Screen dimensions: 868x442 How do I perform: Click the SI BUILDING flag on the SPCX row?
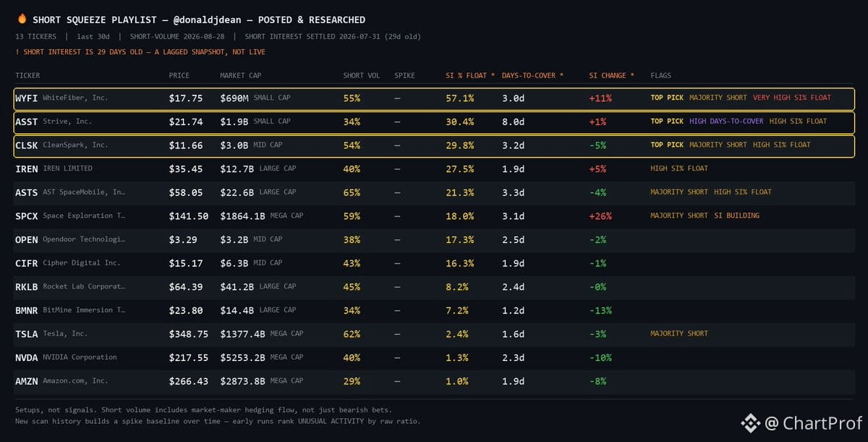click(736, 216)
